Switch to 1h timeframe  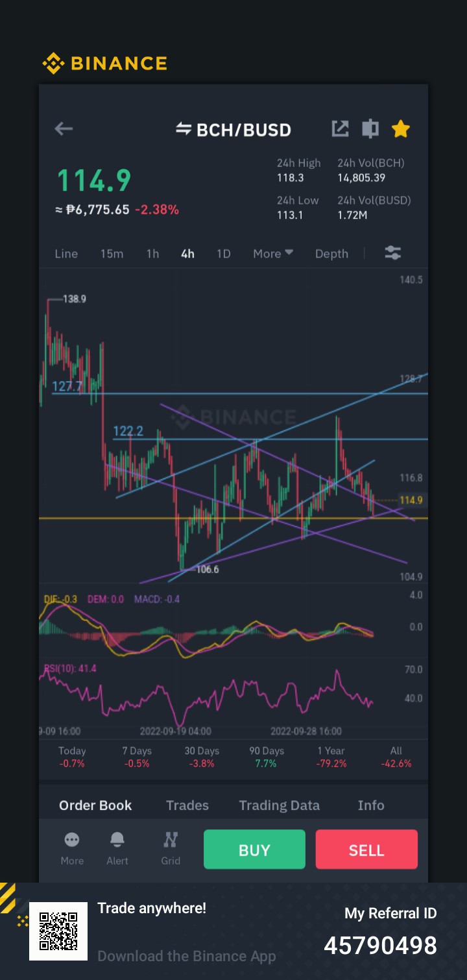point(152,254)
